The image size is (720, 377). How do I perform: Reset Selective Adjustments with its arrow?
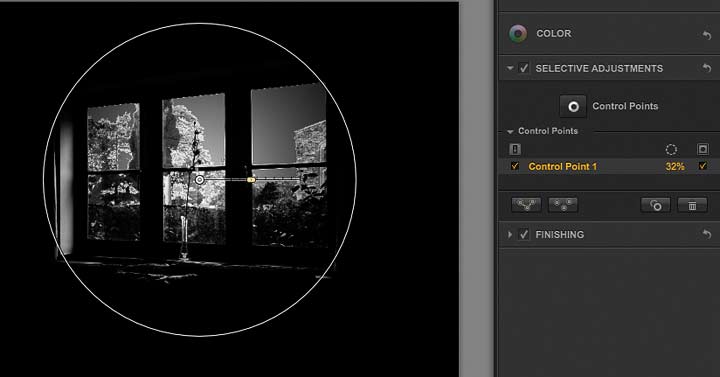(x=707, y=68)
